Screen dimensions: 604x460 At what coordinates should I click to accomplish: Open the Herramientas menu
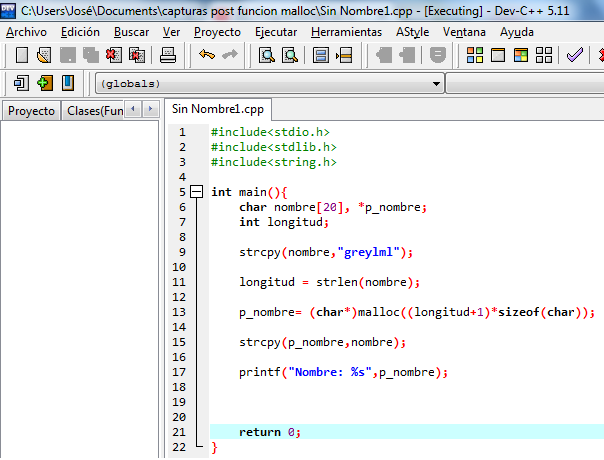click(346, 32)
